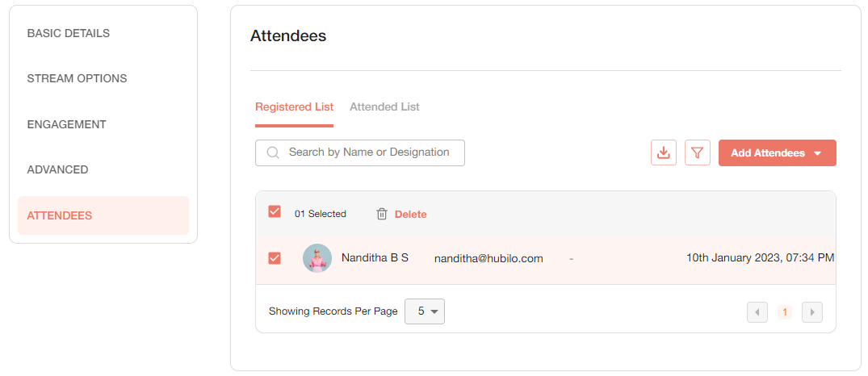This screenshot has width=868, height=376.
Task: Click Nanditha B S profile avatar
Action: 317,258
